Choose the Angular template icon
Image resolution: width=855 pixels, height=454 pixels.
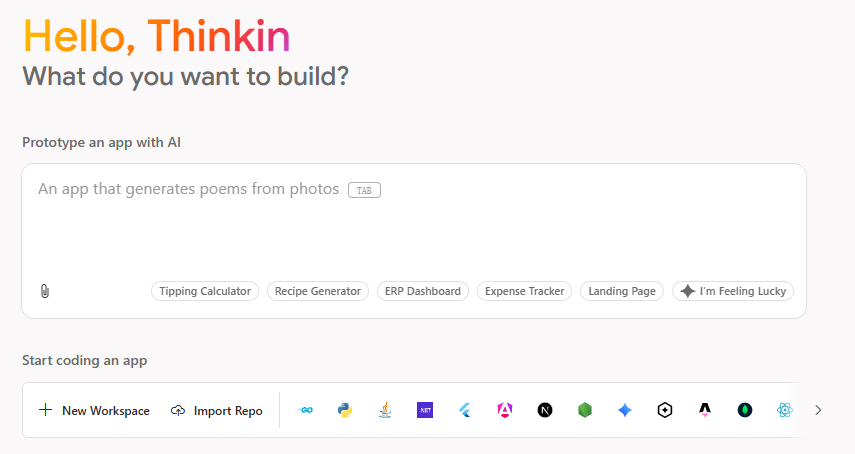click(505, 410)
